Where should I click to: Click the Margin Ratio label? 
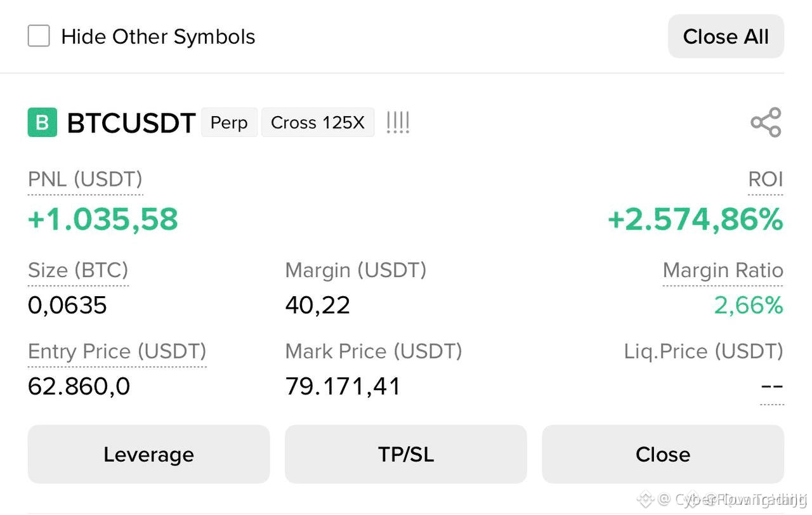point(723,271)
